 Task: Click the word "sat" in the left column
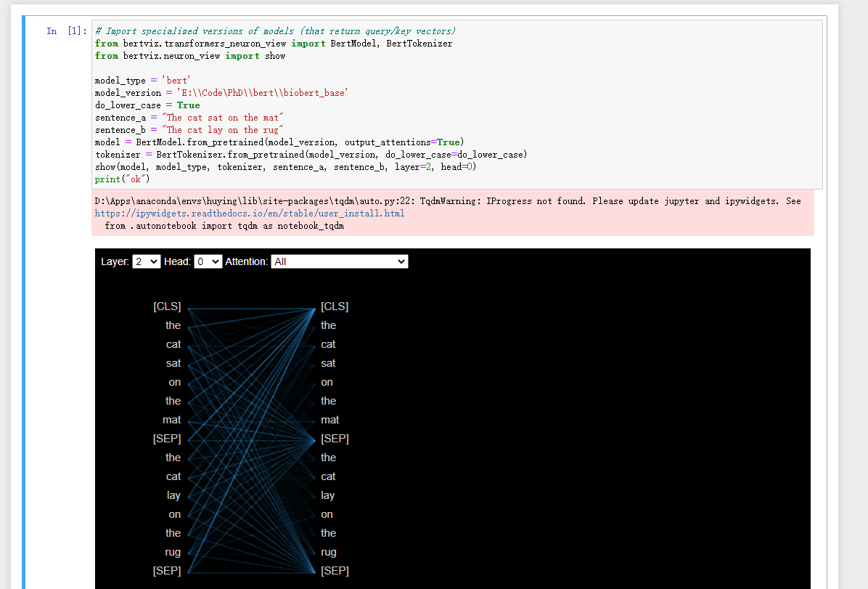pyautogui.click(x=173, y=362)
